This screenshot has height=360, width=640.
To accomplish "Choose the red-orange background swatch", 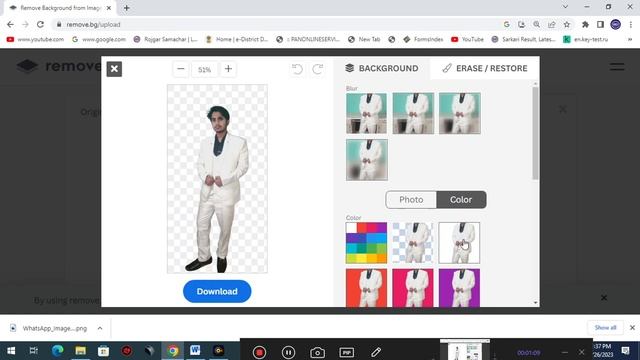I will 367,288.
